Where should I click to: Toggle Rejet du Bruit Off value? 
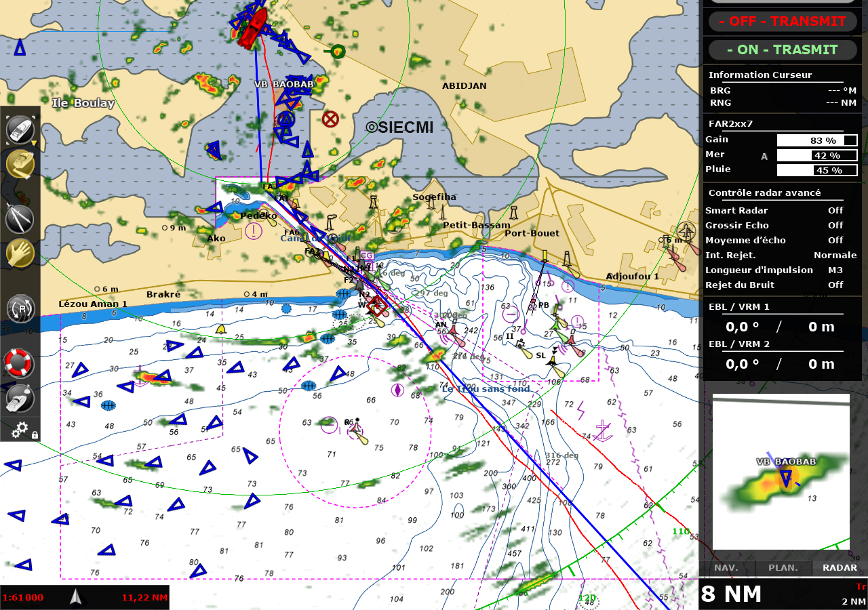tap(835, 285)
